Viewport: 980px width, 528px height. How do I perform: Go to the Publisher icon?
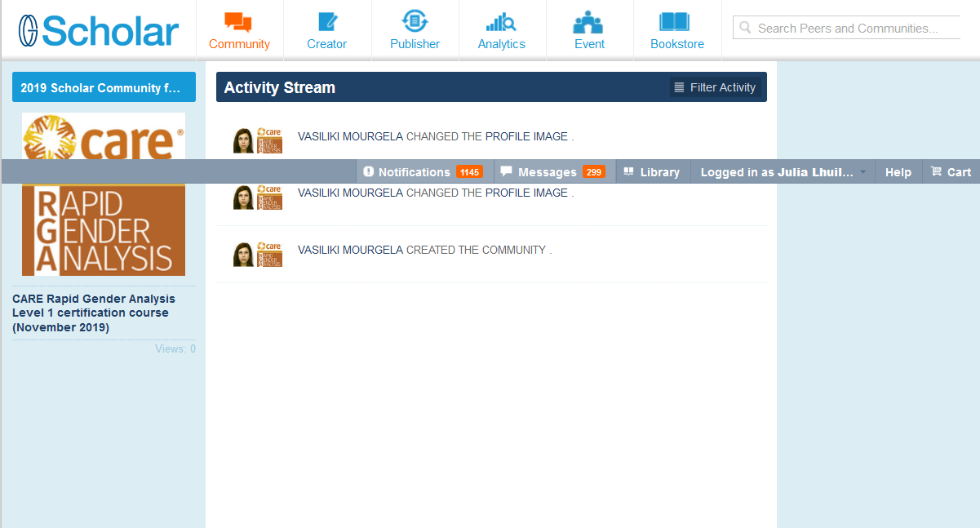tap(415, 23)
